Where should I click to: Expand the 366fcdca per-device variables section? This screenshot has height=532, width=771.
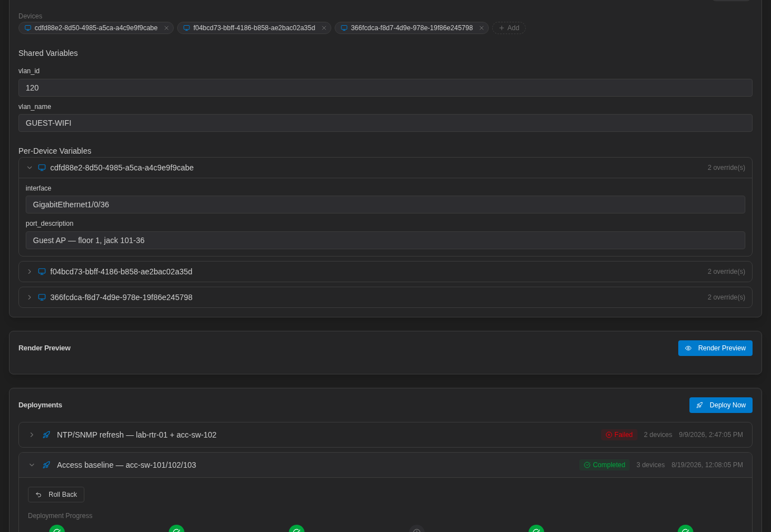click(x=30, y=297)
